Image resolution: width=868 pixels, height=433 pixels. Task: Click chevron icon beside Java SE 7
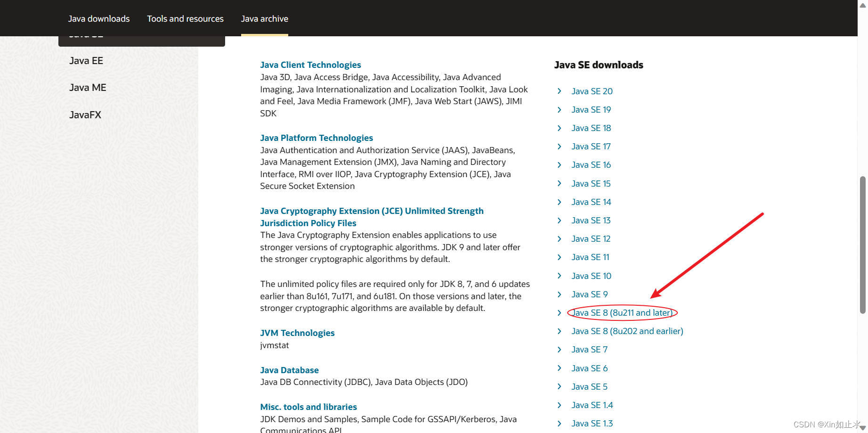[559, 350]
